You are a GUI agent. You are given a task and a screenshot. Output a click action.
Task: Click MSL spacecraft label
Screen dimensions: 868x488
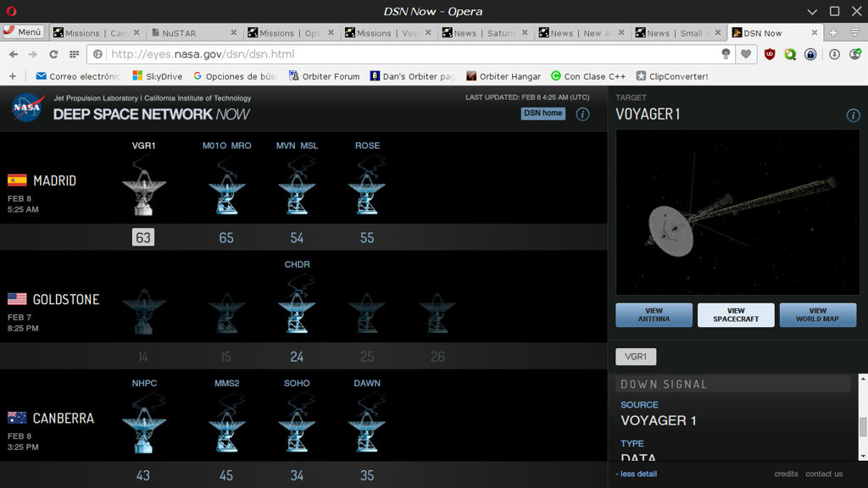[x=309, y=146]
